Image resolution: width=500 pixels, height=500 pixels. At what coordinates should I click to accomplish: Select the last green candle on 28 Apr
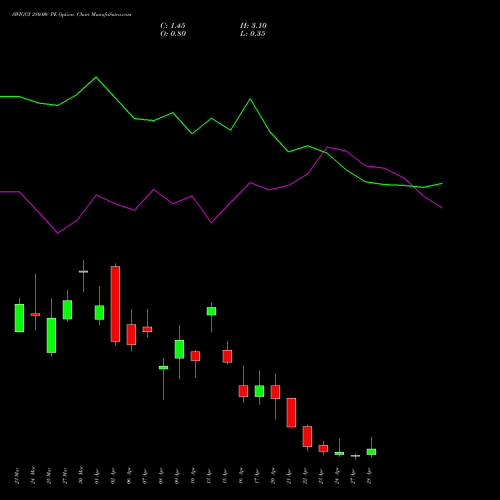371,452
